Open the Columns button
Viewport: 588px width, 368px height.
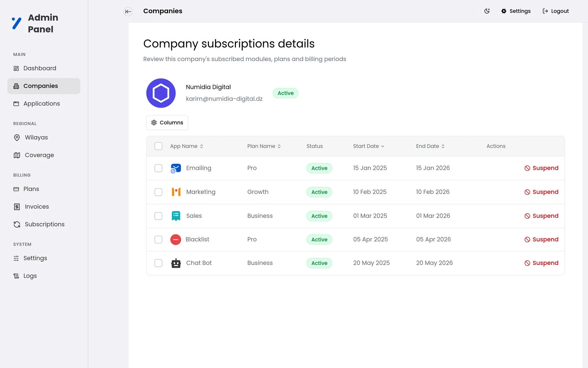pos(167,123)
